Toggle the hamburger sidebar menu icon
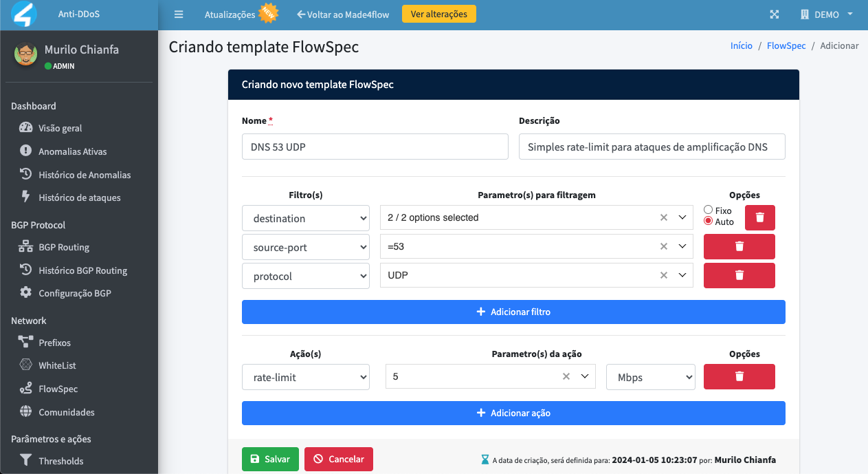Viewport: 868px width, 474px height. 179,14
